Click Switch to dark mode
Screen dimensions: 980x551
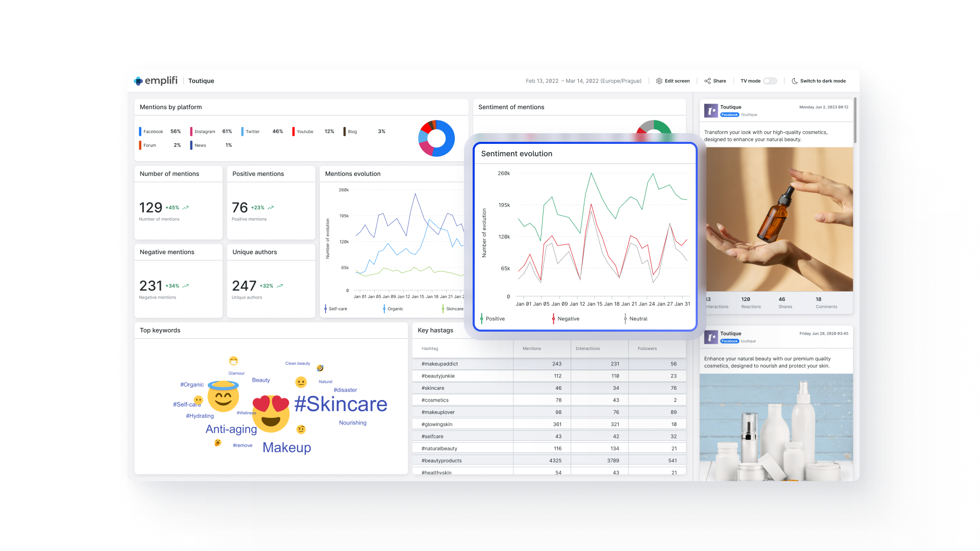(x=819, y=81)
